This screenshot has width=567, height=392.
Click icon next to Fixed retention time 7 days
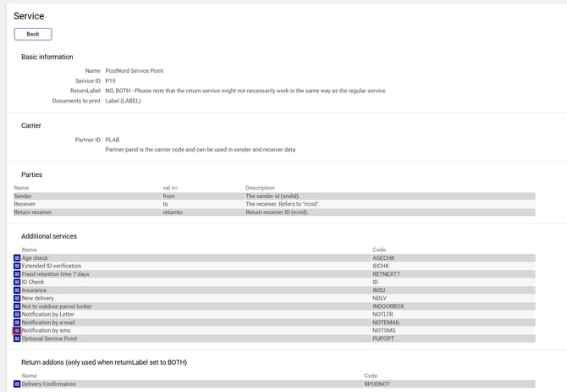tap(17, 274)
